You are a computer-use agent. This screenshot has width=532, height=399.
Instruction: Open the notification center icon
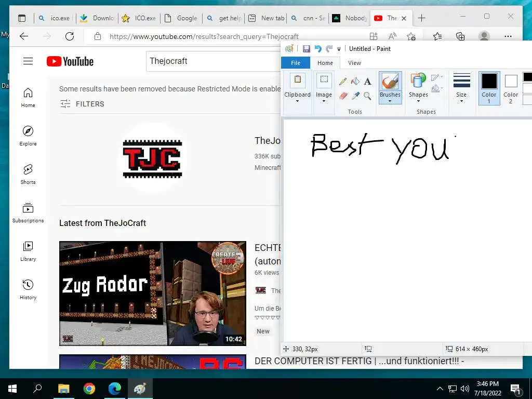515,389
